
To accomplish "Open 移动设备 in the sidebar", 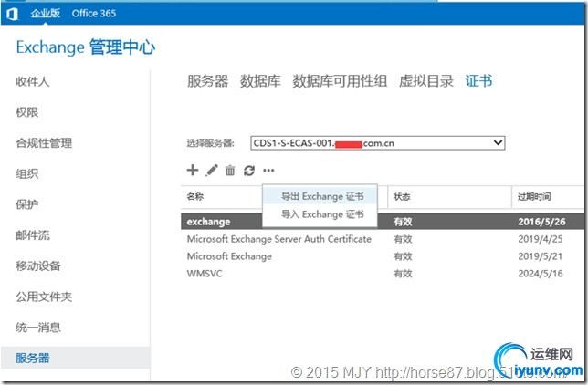I will (x=38, y=265).
